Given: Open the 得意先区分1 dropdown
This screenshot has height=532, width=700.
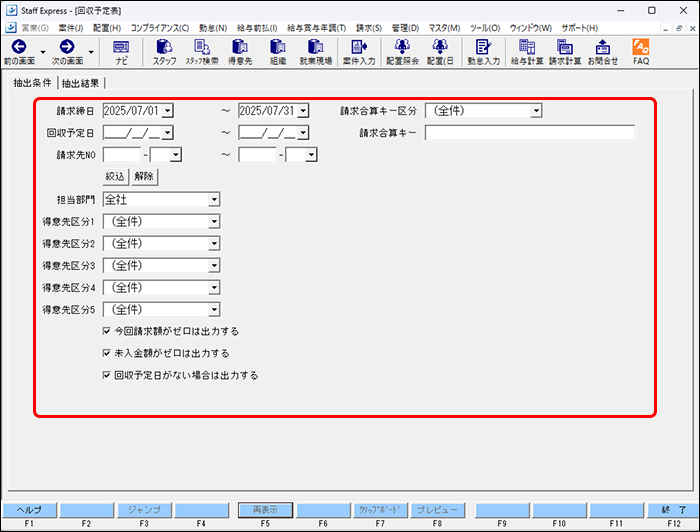Looking at the screenshot, I should pos(214,221).
